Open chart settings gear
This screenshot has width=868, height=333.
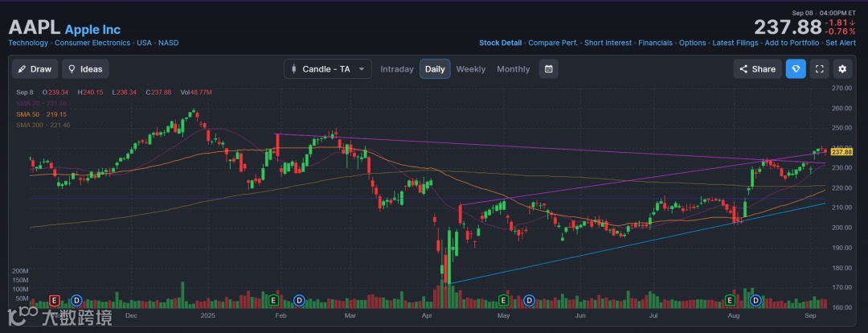pos(842,68)
